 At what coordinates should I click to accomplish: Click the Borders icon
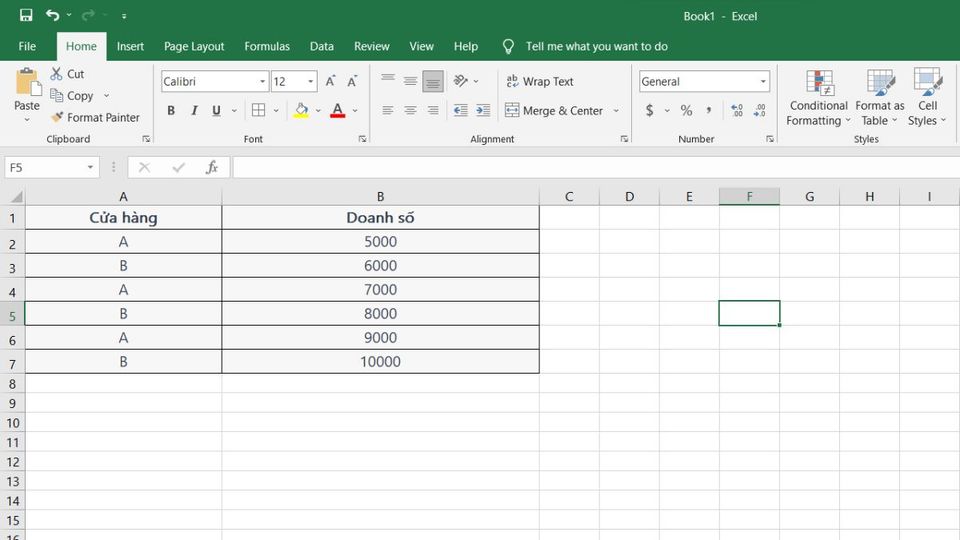pyautogui.click(x=258, y=110)
